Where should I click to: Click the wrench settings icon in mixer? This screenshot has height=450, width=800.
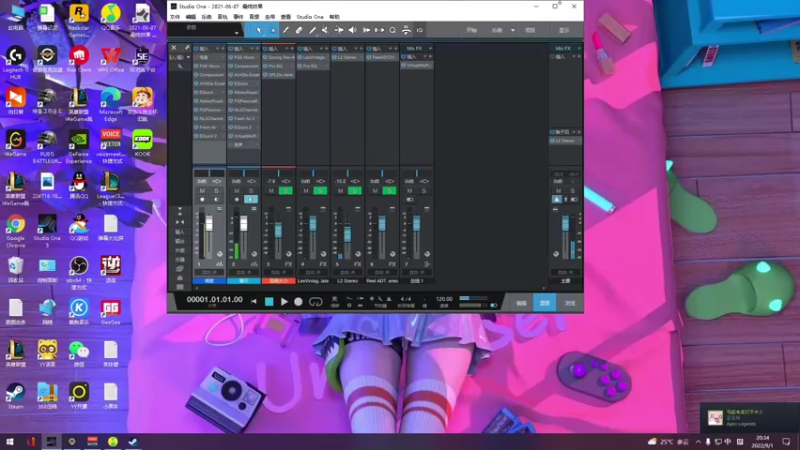point(187,48)
